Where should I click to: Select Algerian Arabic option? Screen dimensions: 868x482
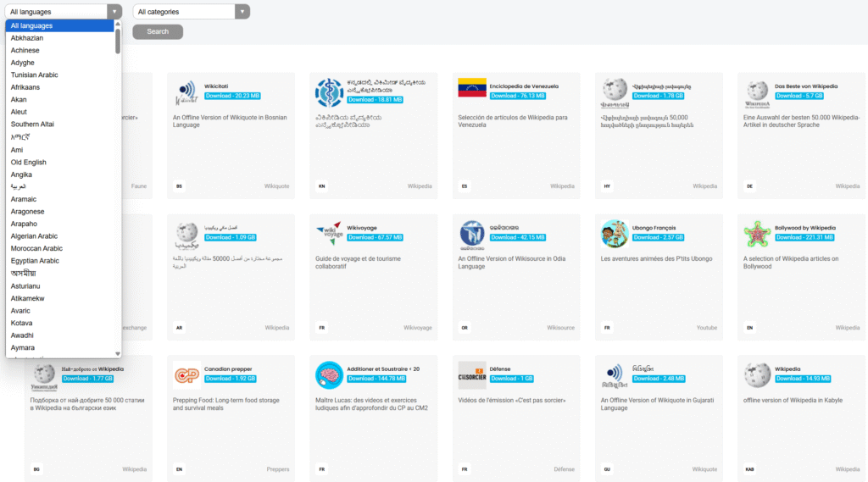[x=60, y=236]
